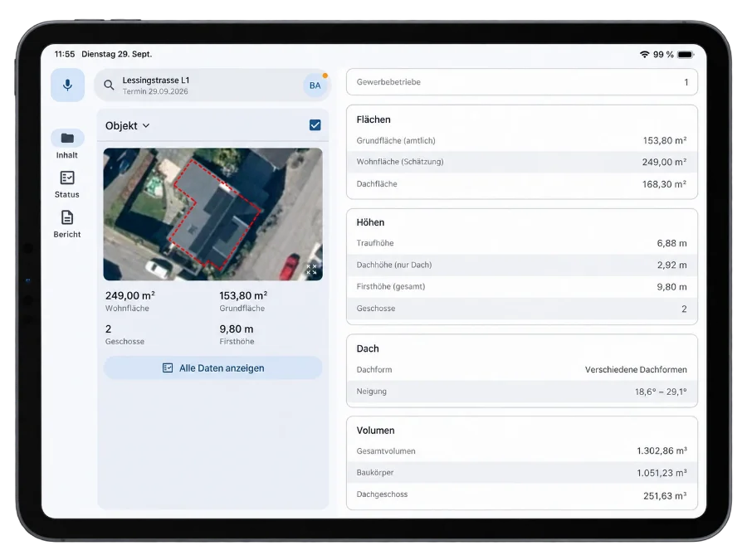Tap the microphone voice input button
747x560 pixels.
[x=68, y=85]
